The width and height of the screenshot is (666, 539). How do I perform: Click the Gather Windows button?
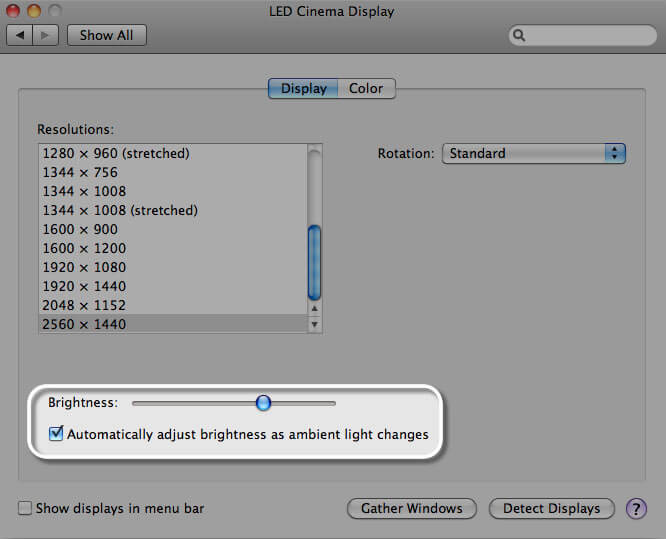(x=412, y=508)
